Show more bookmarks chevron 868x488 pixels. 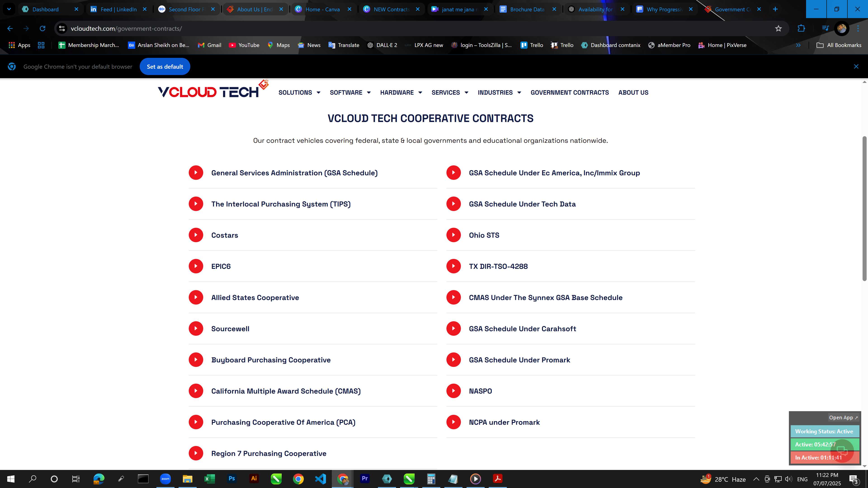point(798,45)
